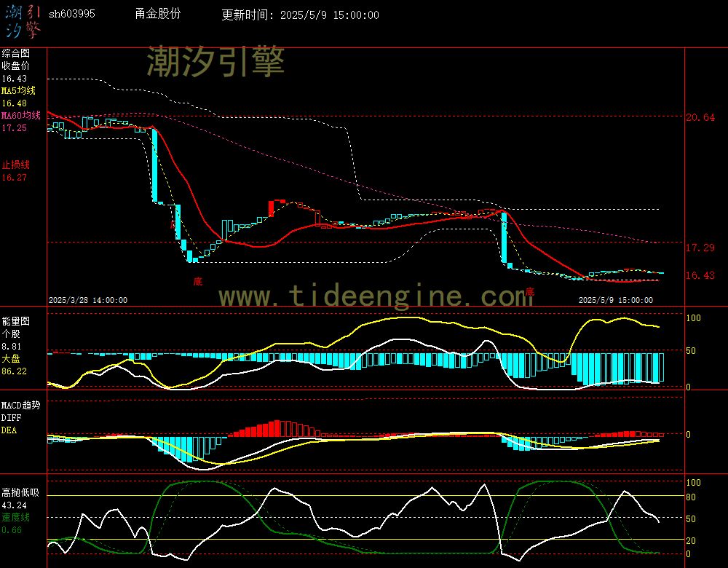This screenshot has width=728, height=568.
Task: Click the DEA legend label
Action: tap(9, 430)
